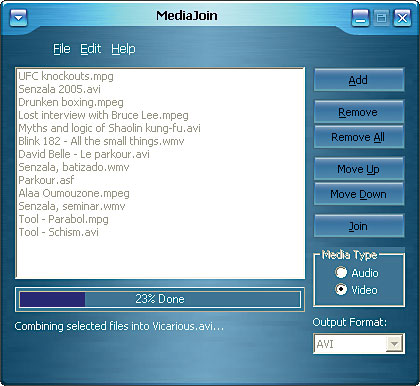The image size is (420, 386).
Task: Select Tool - Schism.avi in the list
Action: point(58,232)
